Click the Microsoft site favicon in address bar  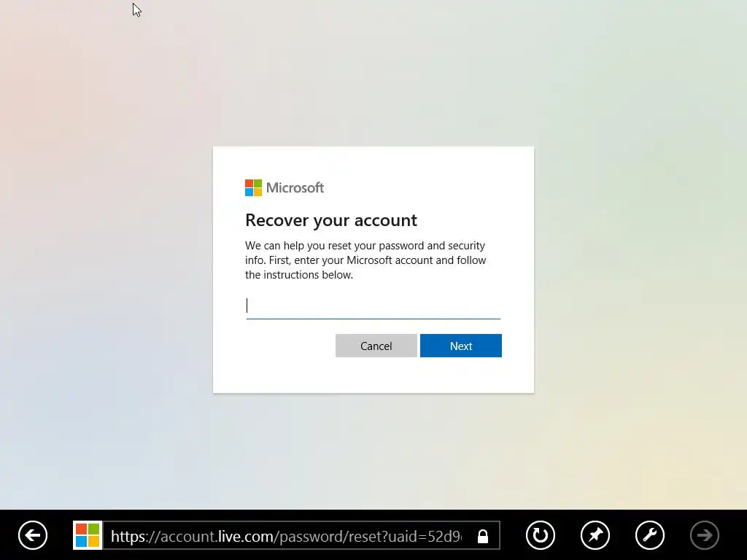[88, 535]
